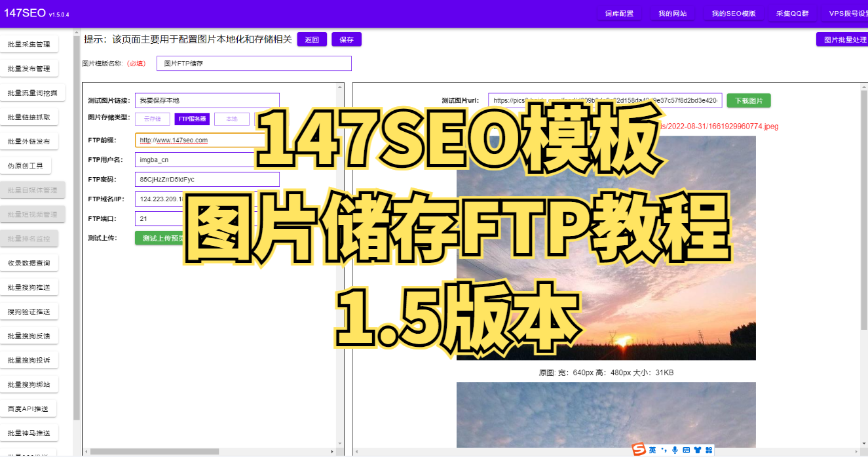Open 收录数据查询 in the sidebar
This screenshot has width=868, height=457.
click(29, 263)
